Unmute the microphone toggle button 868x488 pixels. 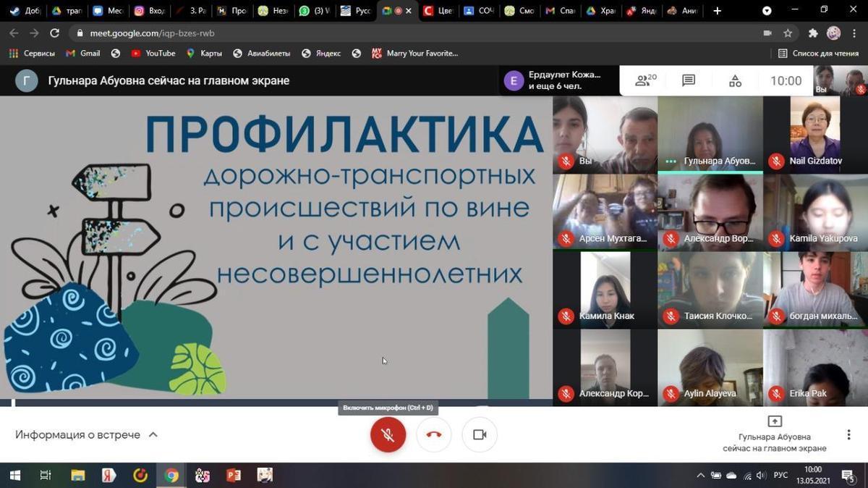pyautogui.click(x=388, y=434)
